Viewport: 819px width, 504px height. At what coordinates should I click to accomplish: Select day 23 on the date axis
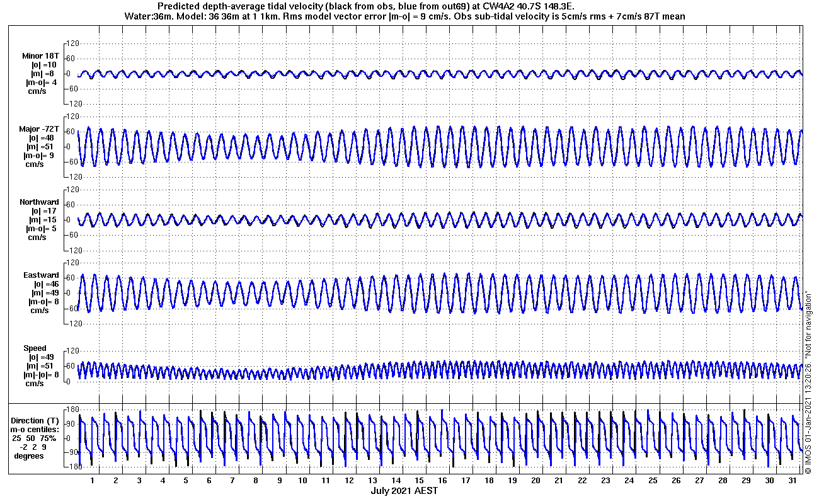coord(605,480)
